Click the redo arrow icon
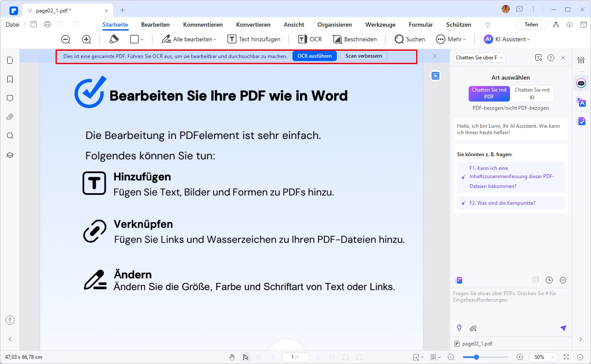The image size is (591, 364). click(75, 25)
